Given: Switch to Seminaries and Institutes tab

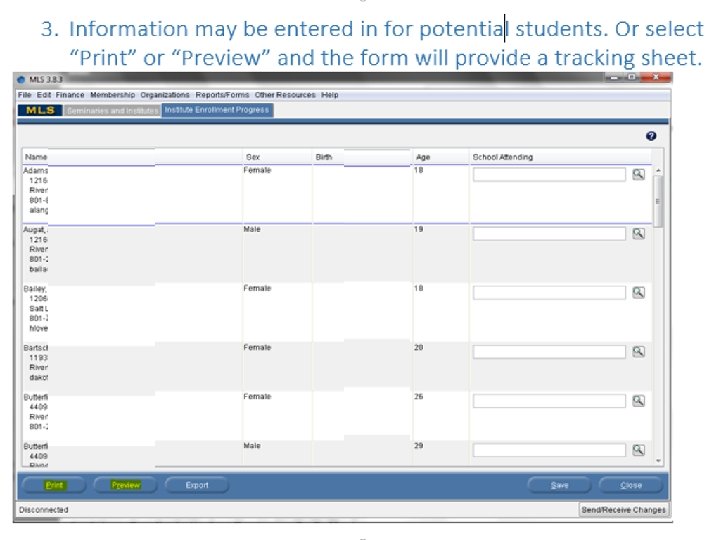Looking at the screenshot, I should tap(112, 111).
